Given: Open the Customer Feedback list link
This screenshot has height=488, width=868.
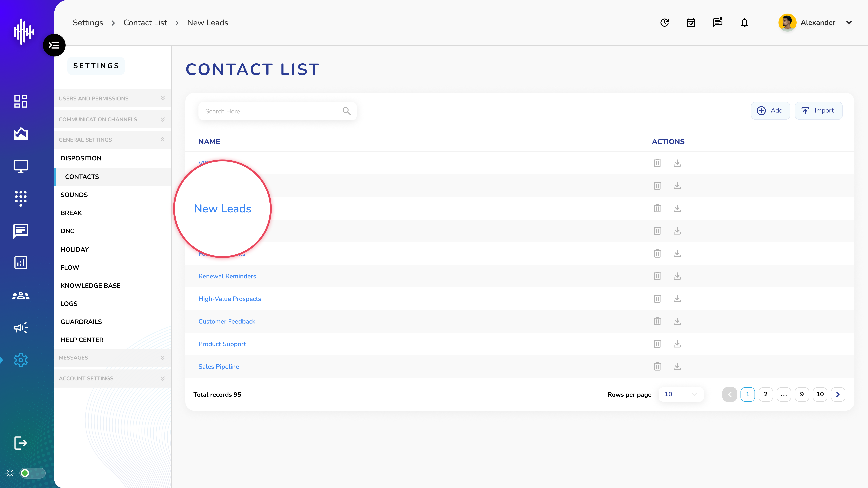Looking at the screenshot, I should (x=227, y=321).
